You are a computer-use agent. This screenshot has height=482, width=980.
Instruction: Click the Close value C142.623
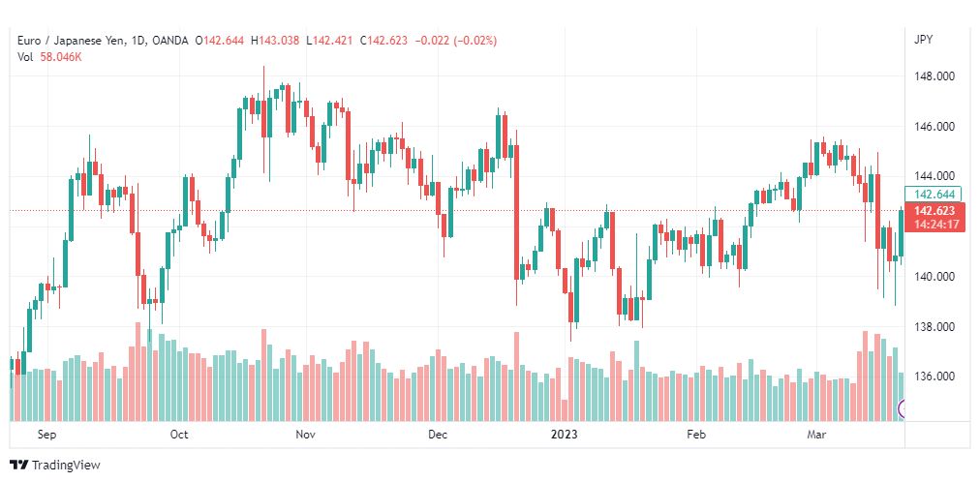click(x=384, y=41)
